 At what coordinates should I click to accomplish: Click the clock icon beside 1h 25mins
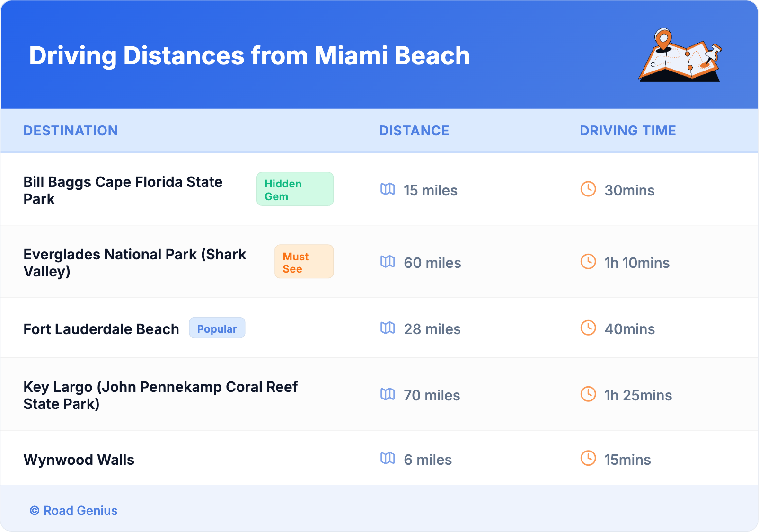click(x=588, y=394)
